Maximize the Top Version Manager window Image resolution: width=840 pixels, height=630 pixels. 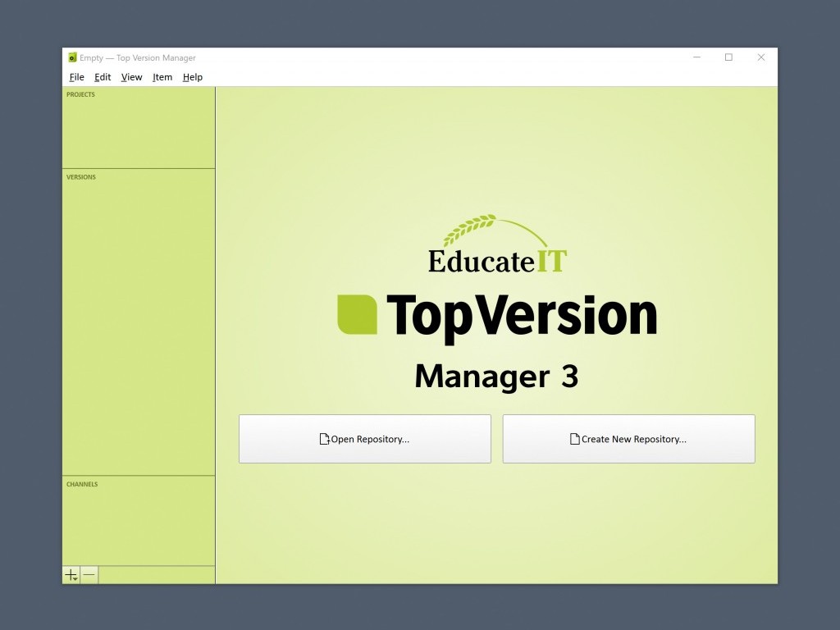[x=728, y=57]
